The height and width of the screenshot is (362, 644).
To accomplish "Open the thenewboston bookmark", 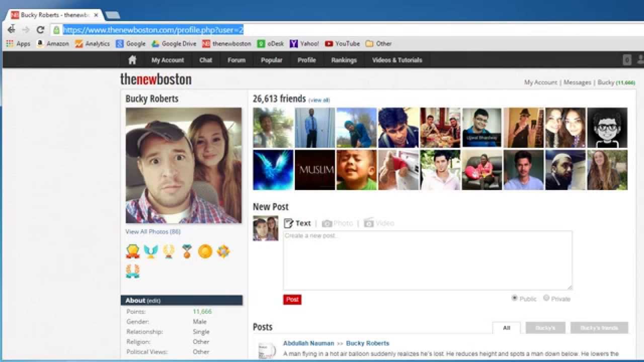I will point(226,44).
